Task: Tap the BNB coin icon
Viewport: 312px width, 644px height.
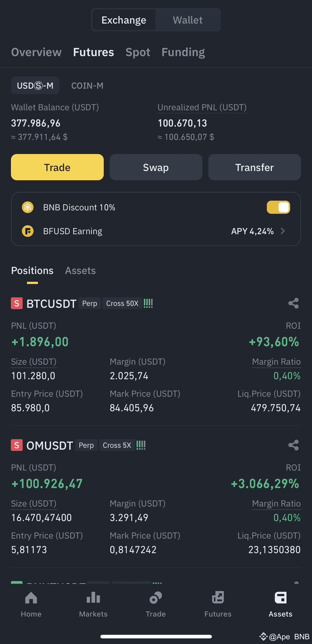Action: click(x=28, y=208)
